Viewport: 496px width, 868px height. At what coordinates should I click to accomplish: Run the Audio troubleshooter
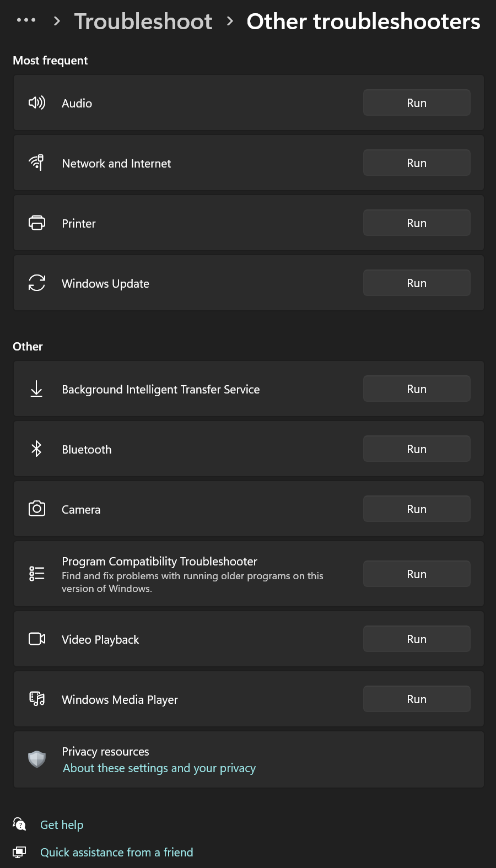click(417, 103)
